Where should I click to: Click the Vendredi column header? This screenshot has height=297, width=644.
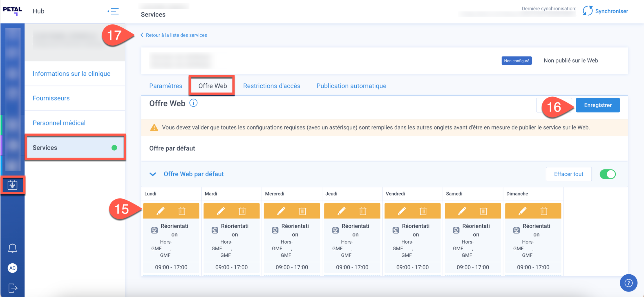coord(395,193)
